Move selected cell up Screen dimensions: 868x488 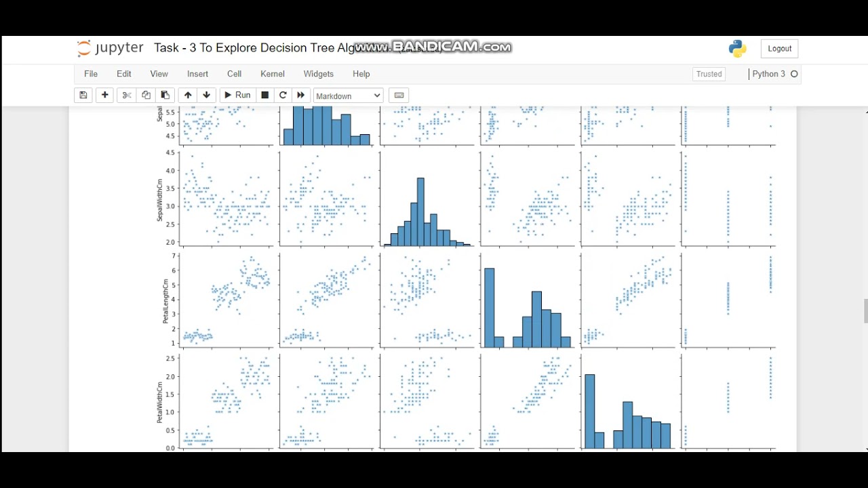188,96
